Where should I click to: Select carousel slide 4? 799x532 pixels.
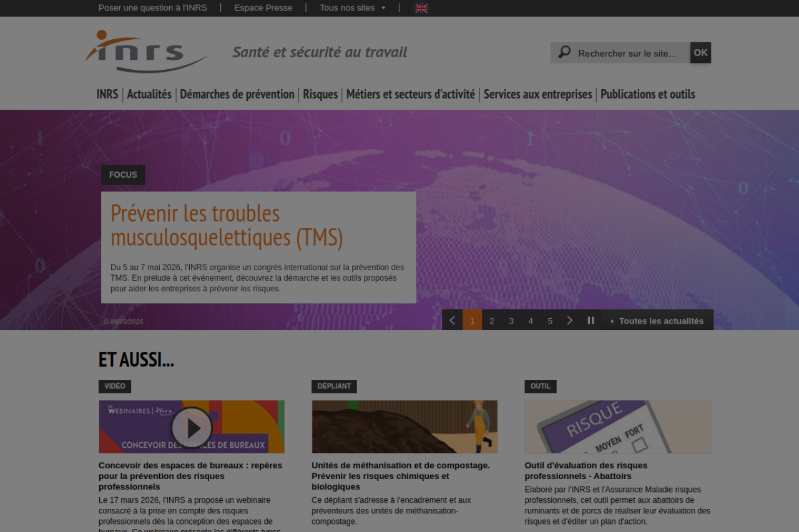(x=531, y=321)
